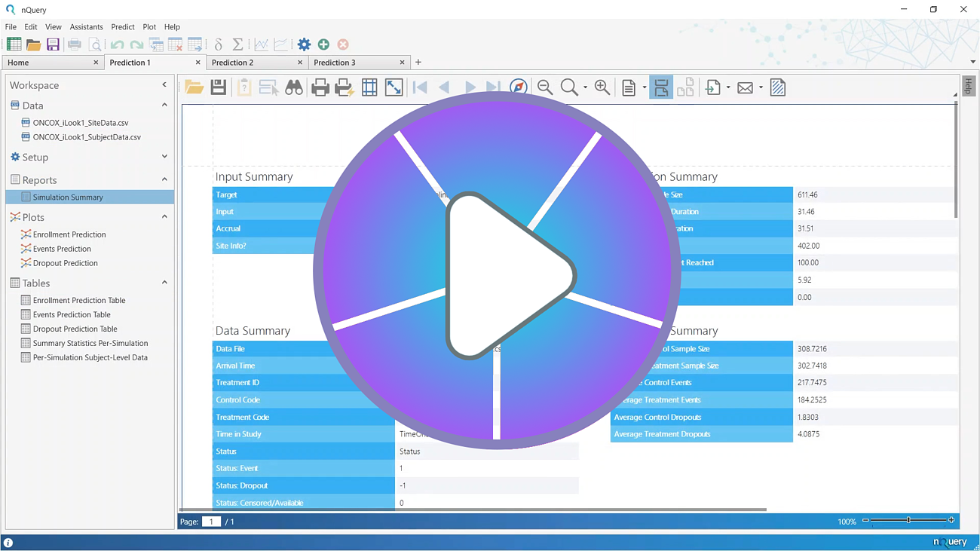Open the email send dropdown arrow
This screenshot has height=551, width=980.
click(761, 88)
